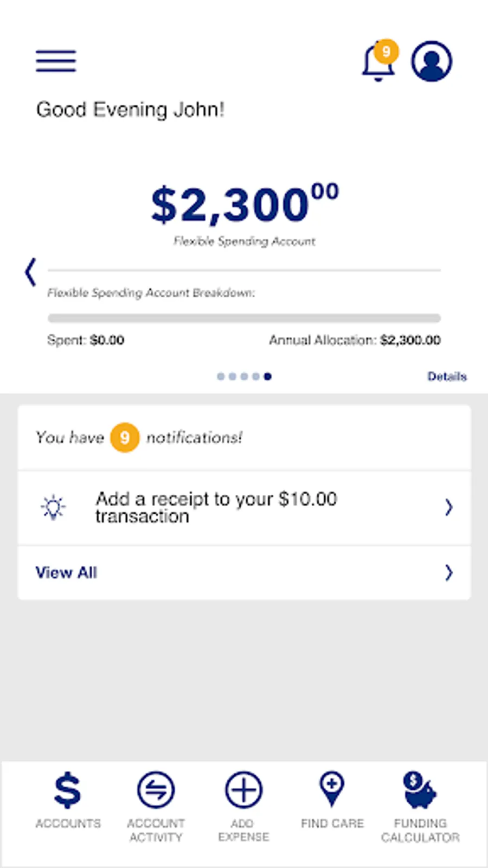The height and width of the screenshot is (868, 488).
Task: Expand the receipt transaction chevron
Action: (x=448, y=508)
